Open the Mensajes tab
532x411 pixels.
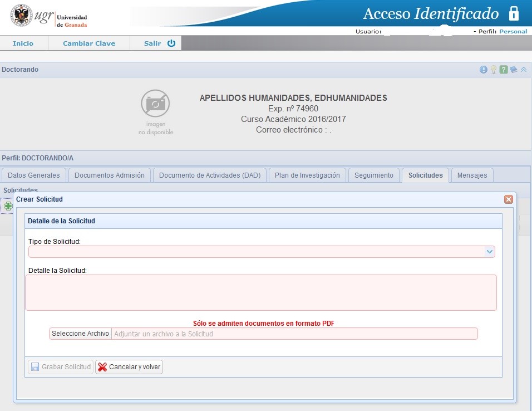[472, 175]
